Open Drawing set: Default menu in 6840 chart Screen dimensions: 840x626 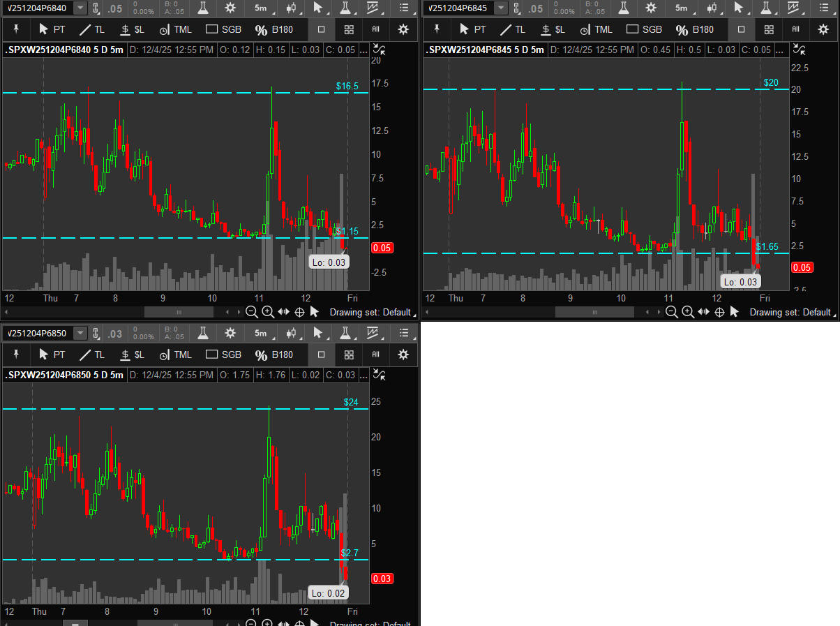pyautogui.click(x=370, y=312)
